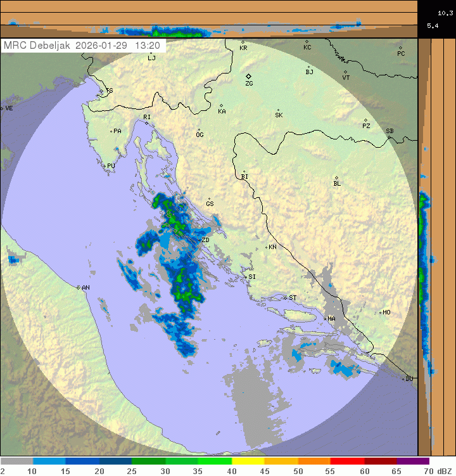Select the Knin KN marker
This screenshot has height=476, width=456.
coord(266,247)
